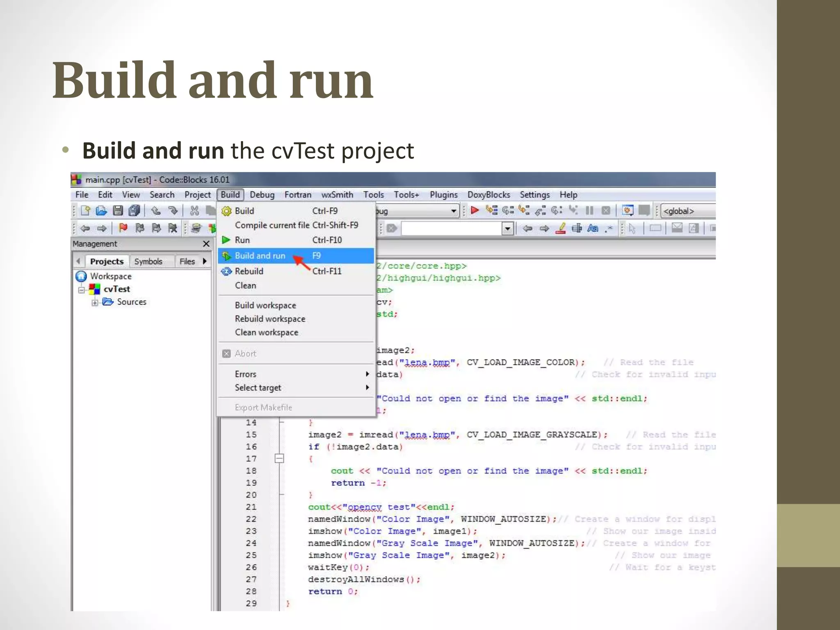Open the search box dropdown arrow
The image size is (840, 630).
[x=507, y=228]
